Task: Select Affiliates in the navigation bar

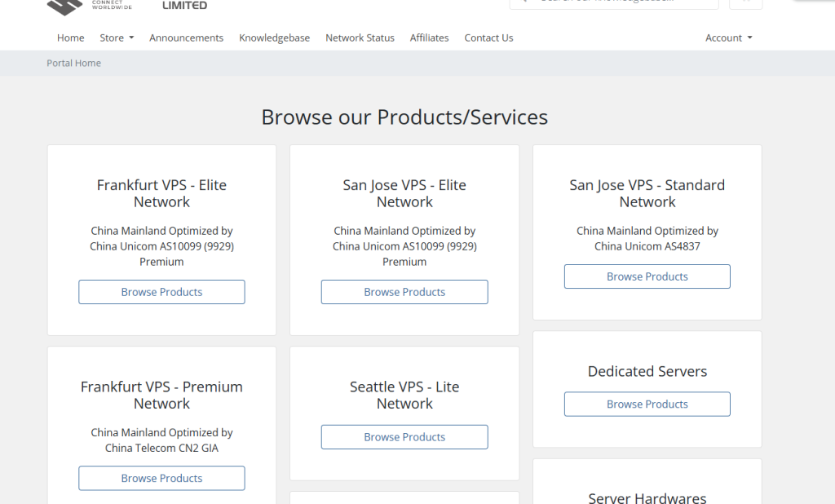Action: pyautogui.click(x=429, y=38)
